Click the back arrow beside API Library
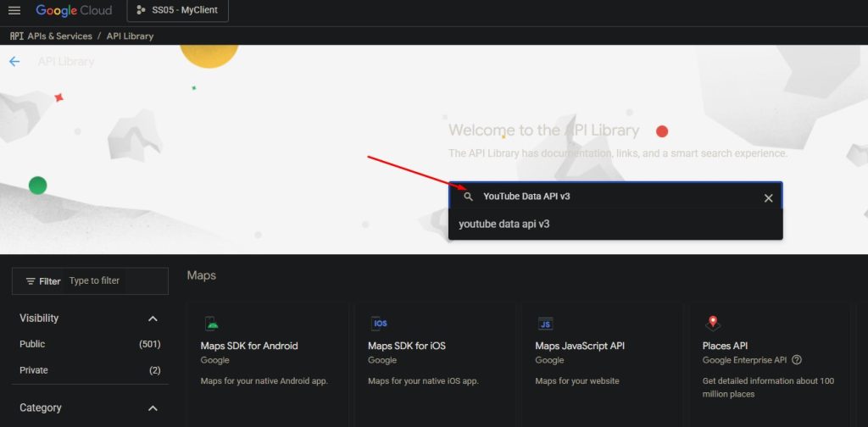Image resolution: width=868 pixels, height=427 pixels. [x=14, y=62]
